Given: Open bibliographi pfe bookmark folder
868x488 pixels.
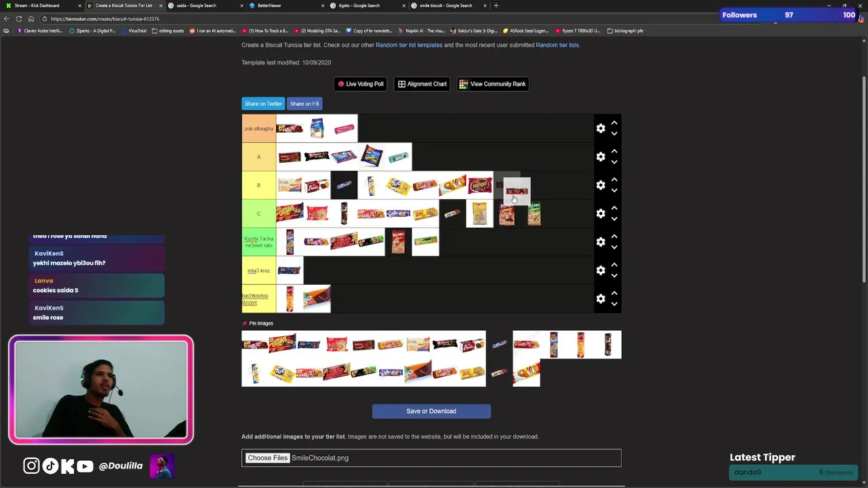Looking at the screenshot, I should (625, 30).
